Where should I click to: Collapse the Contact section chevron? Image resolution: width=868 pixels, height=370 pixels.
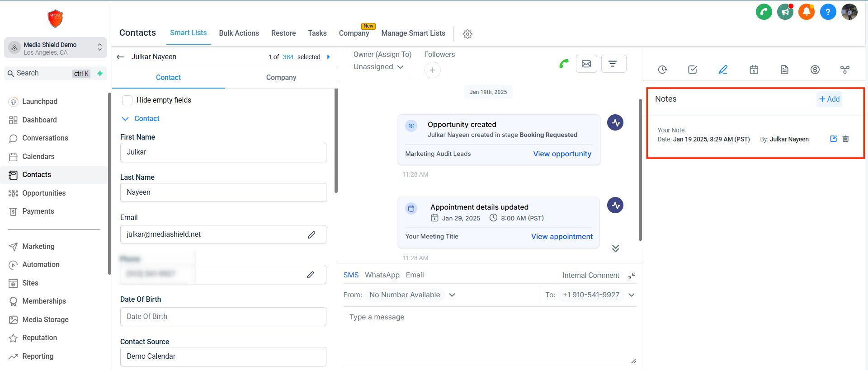click(125, 119)
